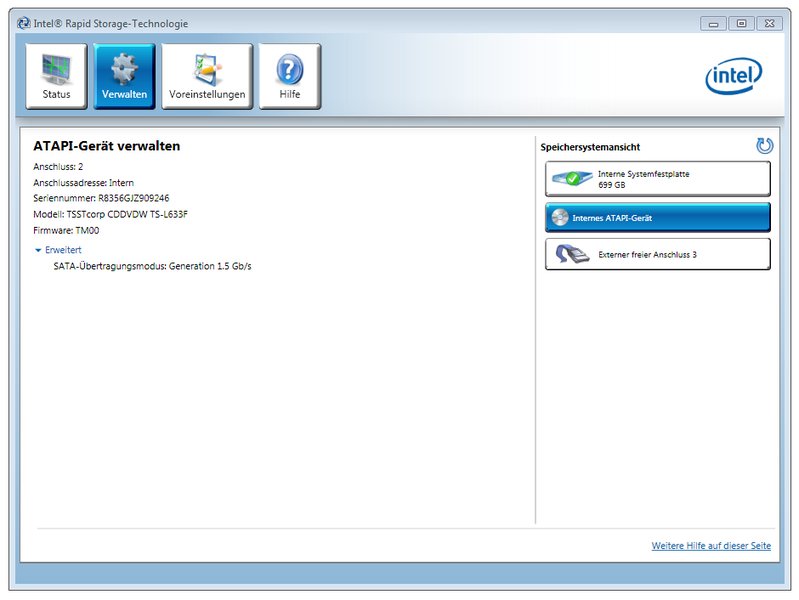Open the Hilfe tab

point(289,76)
